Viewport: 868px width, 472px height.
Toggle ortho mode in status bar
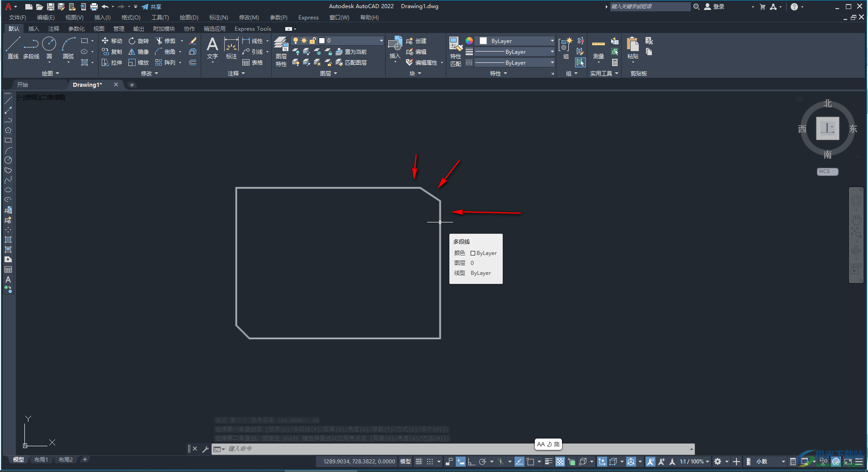471,462
